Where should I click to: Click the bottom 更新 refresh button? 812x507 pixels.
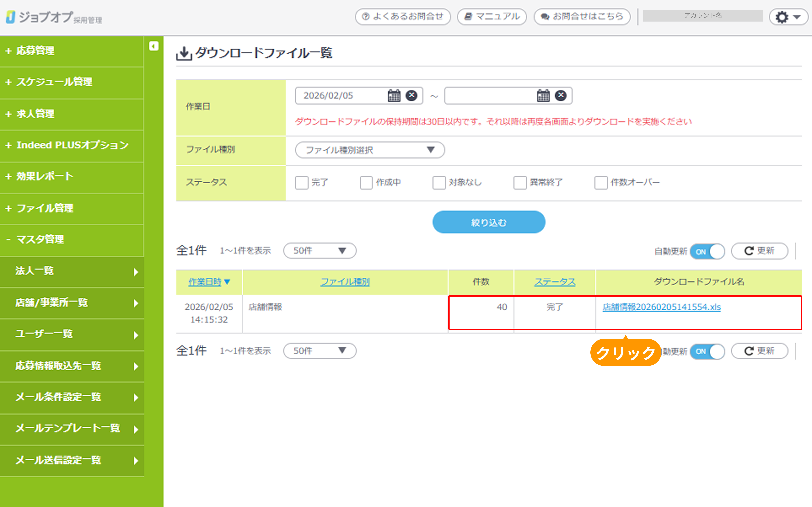pyautogui.click(x=759, y=351)
